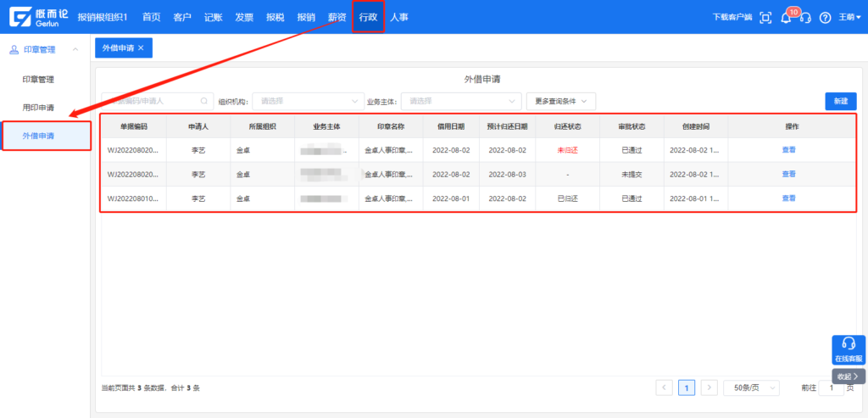The height and width of the screenshot is (418, 868).
Task: Click the Gerlun logo icon
Action: point(20,17)
